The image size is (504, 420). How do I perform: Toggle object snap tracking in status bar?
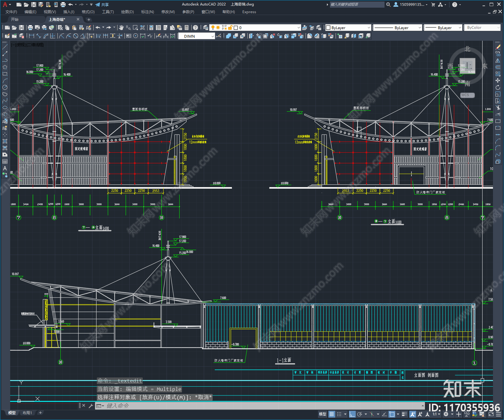[x=384, y=414]
